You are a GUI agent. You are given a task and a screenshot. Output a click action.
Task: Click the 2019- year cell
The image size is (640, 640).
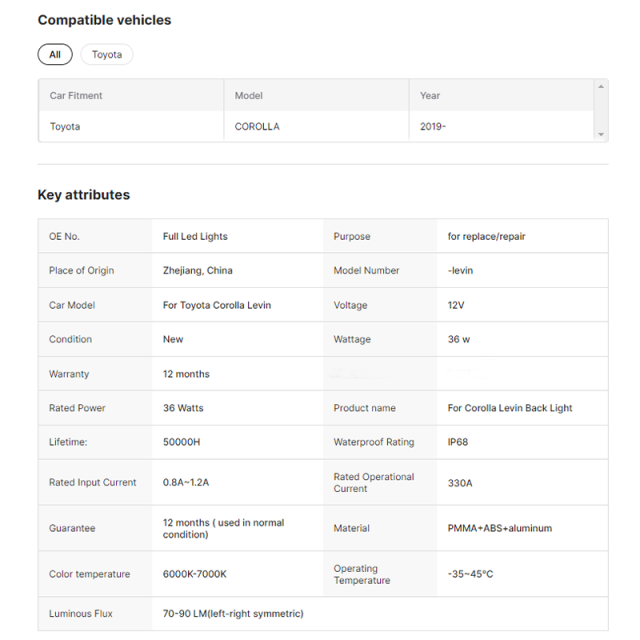[x=433, y=127]
